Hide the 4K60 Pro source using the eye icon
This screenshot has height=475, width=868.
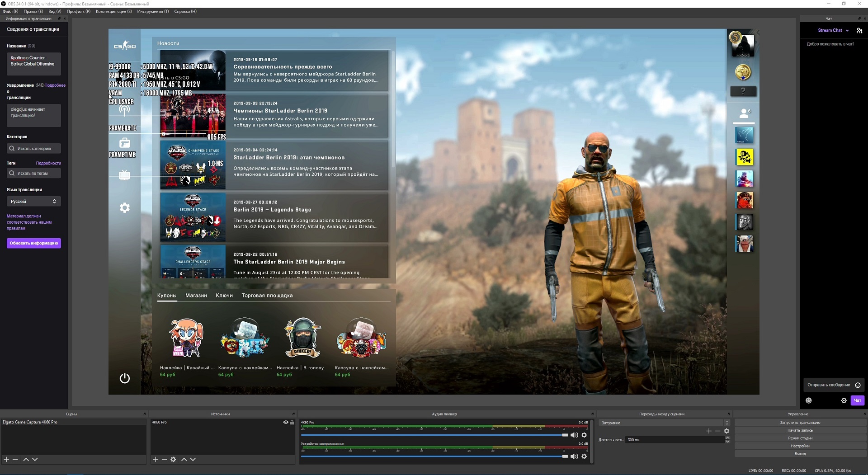pos(286,422)
